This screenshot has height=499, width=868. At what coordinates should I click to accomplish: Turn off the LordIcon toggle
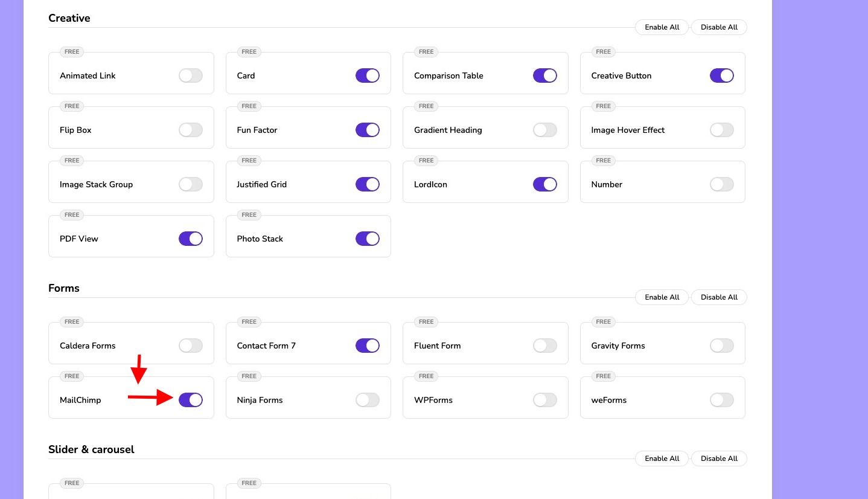[545, 184]
